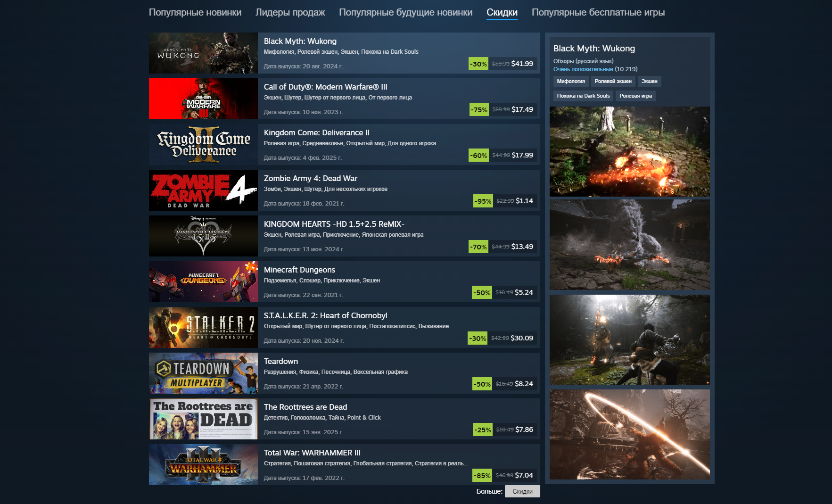Select the -25% badge on The Roottrees are Dead
This screenshot has height=504, width=832.
tap(483, 430)
